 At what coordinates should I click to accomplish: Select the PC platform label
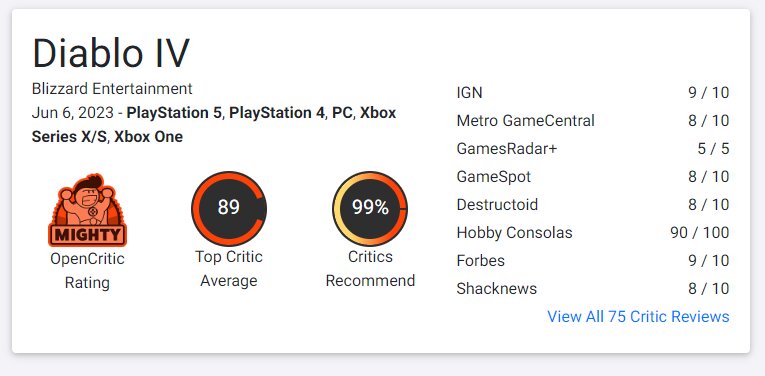point(342,113)
